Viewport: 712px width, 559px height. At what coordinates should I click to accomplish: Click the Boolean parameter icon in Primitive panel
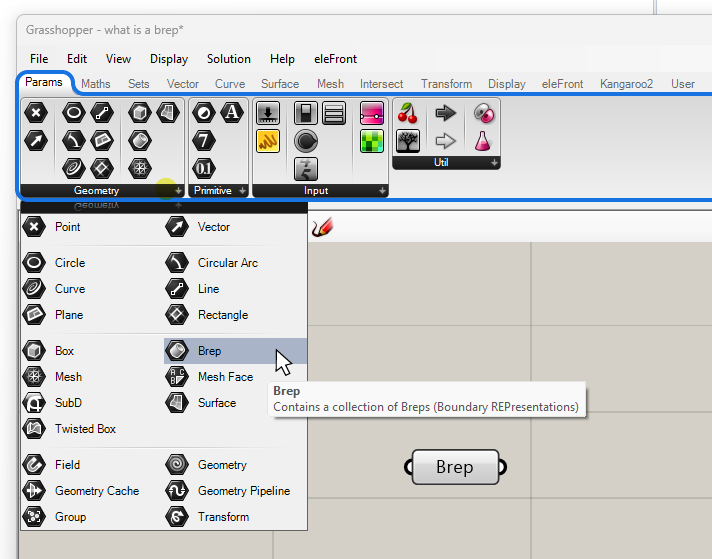tap(203, 113)
